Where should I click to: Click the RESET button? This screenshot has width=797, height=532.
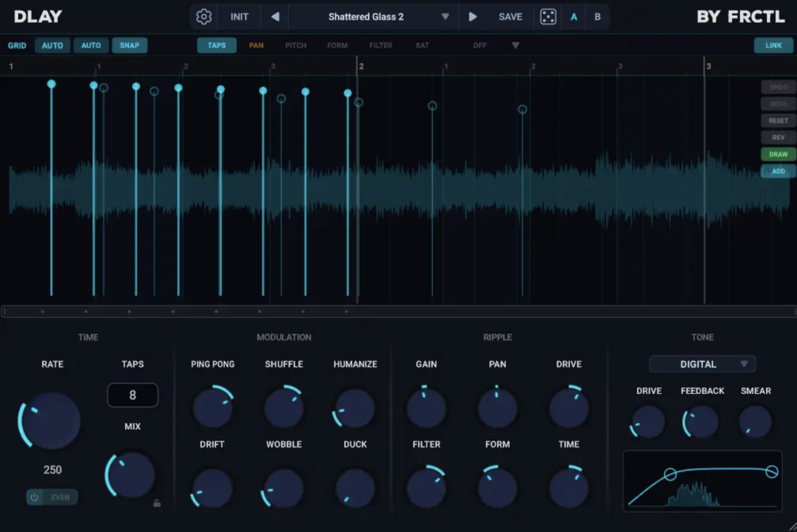click(x=778, y=120)
